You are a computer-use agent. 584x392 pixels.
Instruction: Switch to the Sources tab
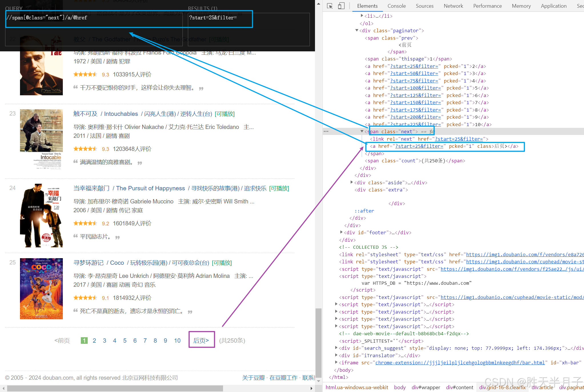coord(424,6)
